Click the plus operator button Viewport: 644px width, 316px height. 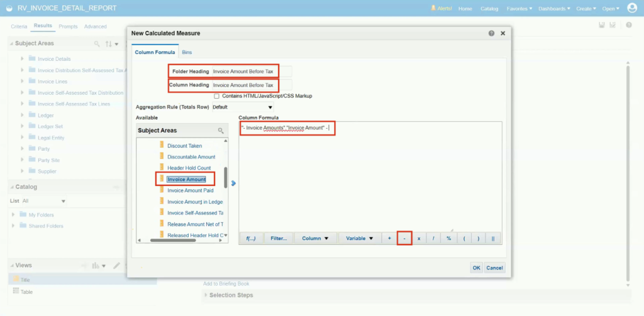pos(389,238)
